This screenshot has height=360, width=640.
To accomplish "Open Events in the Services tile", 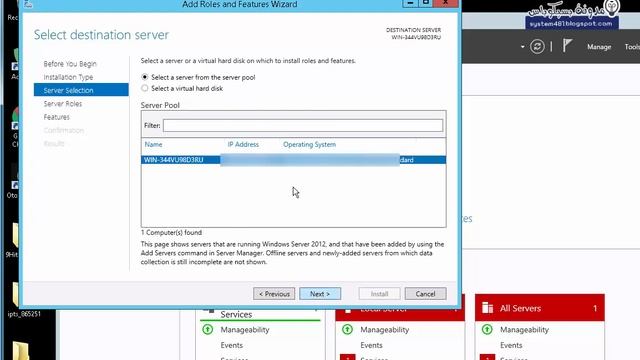I will coord(232,345).
